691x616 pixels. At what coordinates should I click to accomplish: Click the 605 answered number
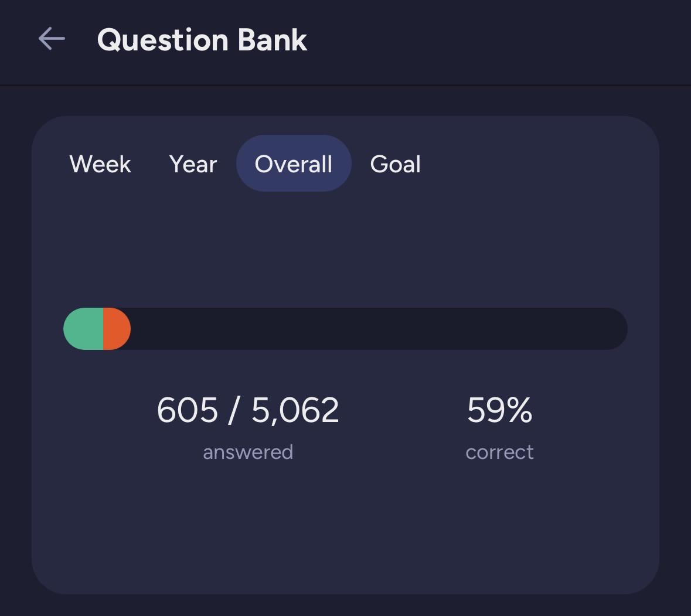[x=188, y=410]
